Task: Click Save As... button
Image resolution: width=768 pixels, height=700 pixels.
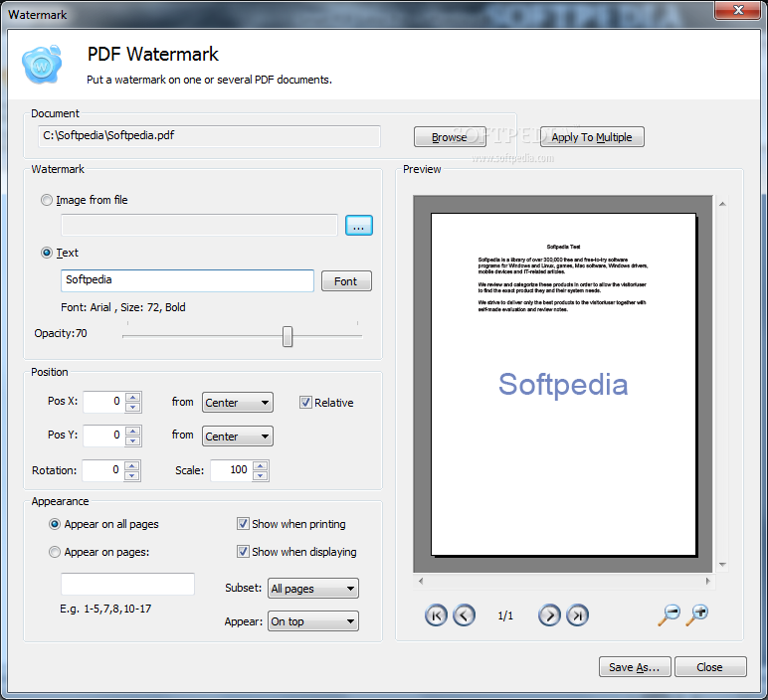Action: 635,667
